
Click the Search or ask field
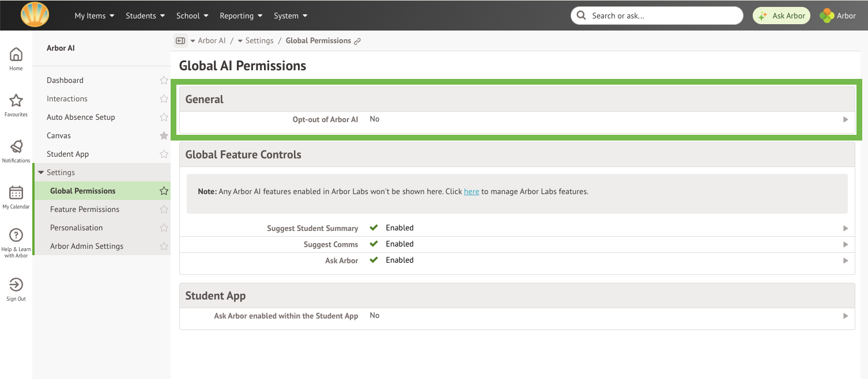[x=657, y=16]
